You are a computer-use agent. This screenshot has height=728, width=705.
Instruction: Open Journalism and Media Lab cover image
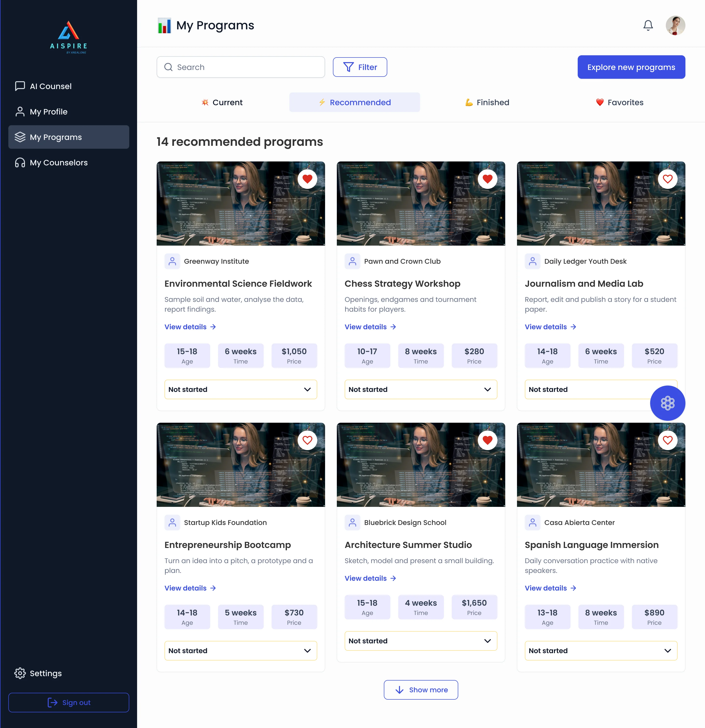601,204
